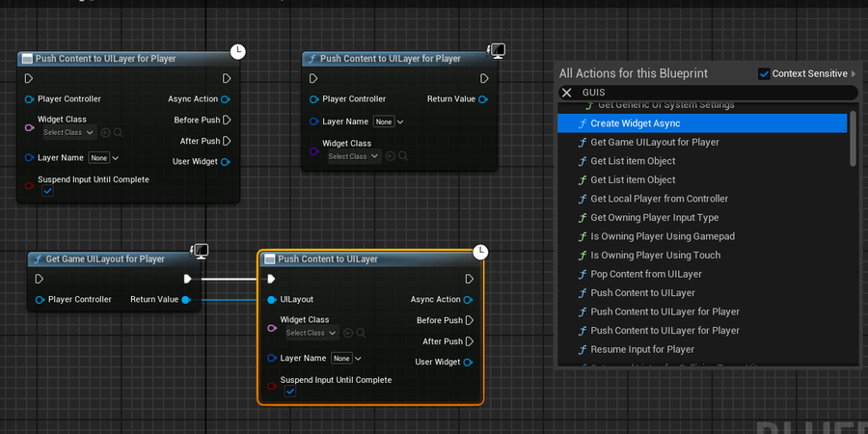Click After Push exec pin on async for-Player node
868x434 pixels.
227,141
